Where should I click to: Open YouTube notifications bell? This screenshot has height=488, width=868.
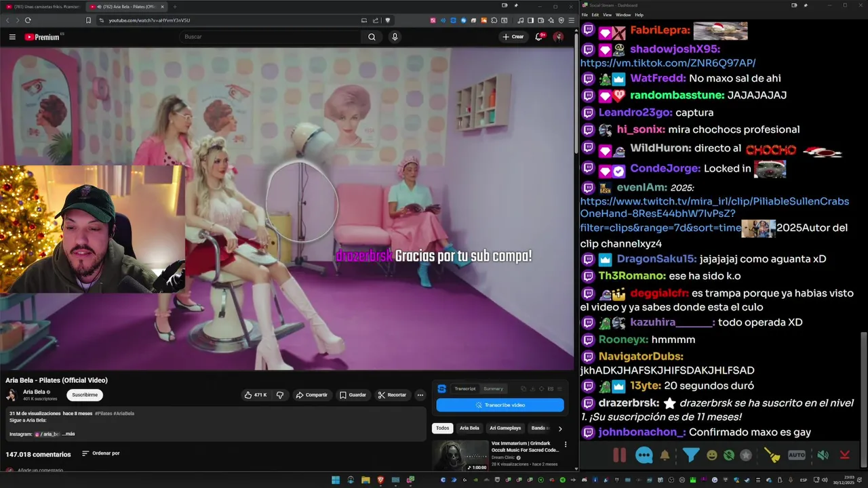point(539,37)
